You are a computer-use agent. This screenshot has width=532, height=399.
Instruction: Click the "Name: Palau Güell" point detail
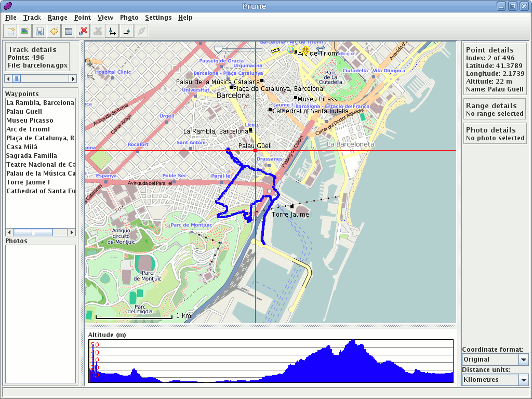(x=495, y=89)
